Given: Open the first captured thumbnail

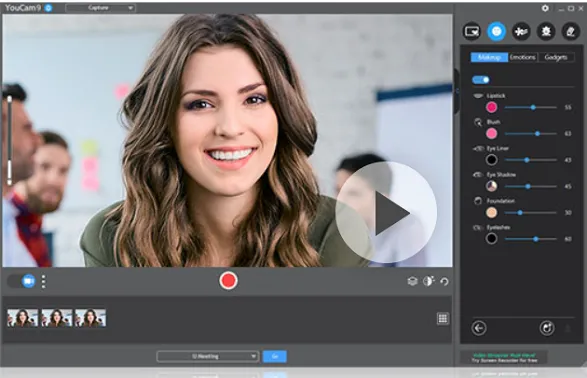Looking at the screenshot, I should pos(22,318).
